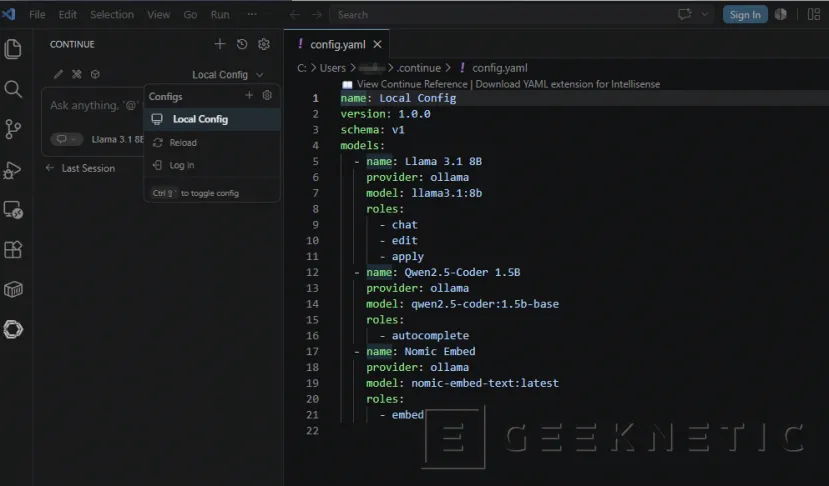Open Continue settings gear in panel header
The height and width of the screenshot is (486, 829).
(264, 44)
